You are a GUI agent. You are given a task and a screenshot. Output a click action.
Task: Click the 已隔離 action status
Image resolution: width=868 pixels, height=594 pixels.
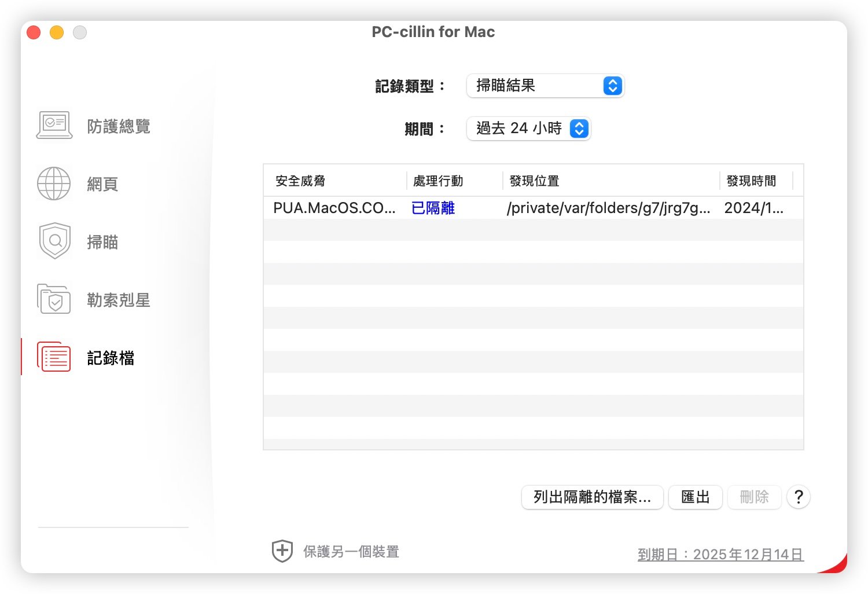[433, 208]
